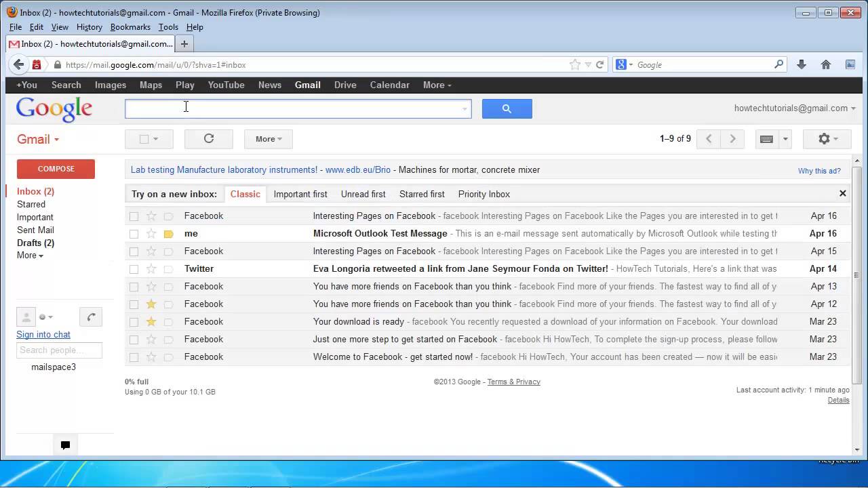The image size is (868, 488).
Task: Star the Twitter Eva Longoria email
Action: (151, 268)
